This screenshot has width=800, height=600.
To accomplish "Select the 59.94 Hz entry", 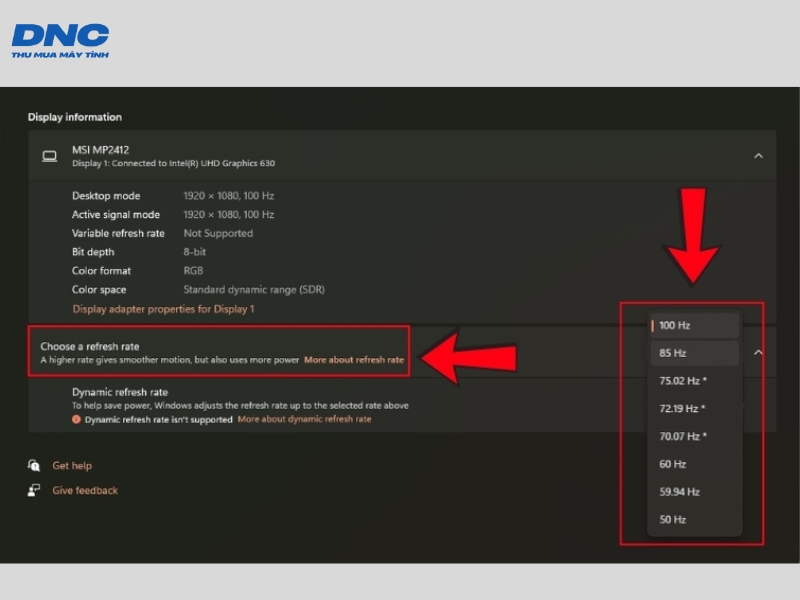I will pos(695,492).
